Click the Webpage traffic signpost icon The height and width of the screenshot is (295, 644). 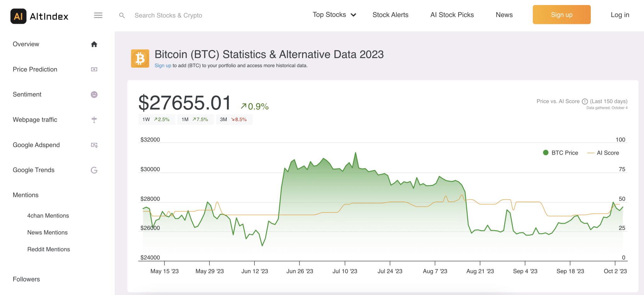94,120
